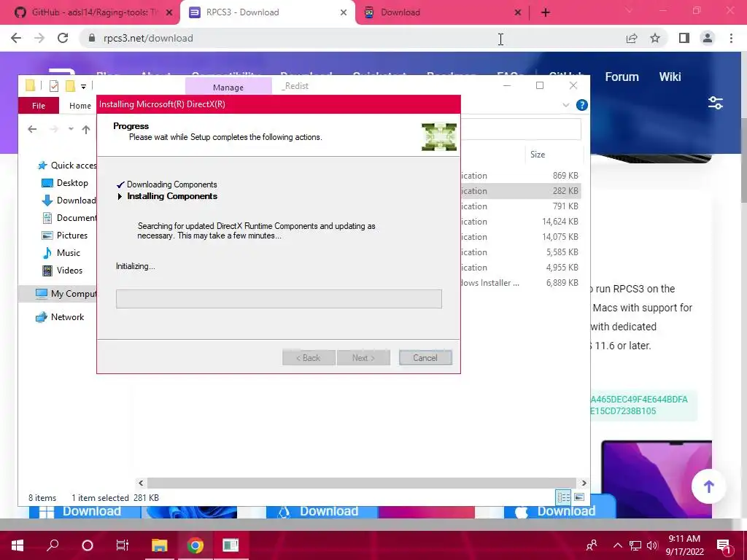
Task: Open the Home tab in File Explorer
Action: pos(80,106)
